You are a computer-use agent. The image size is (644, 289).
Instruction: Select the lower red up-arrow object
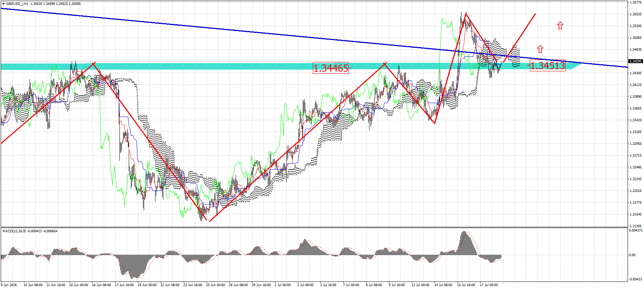(x=540, y=49)
